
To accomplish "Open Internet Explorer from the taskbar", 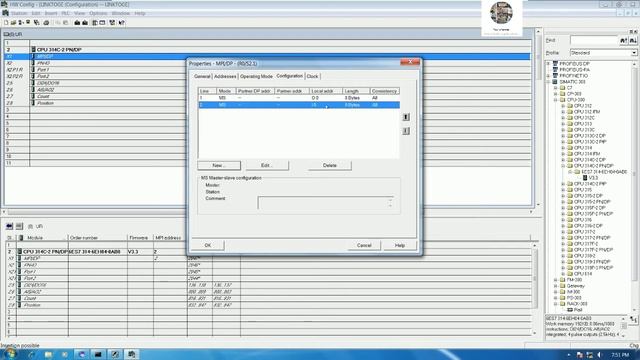I will [x=31, y=354].
